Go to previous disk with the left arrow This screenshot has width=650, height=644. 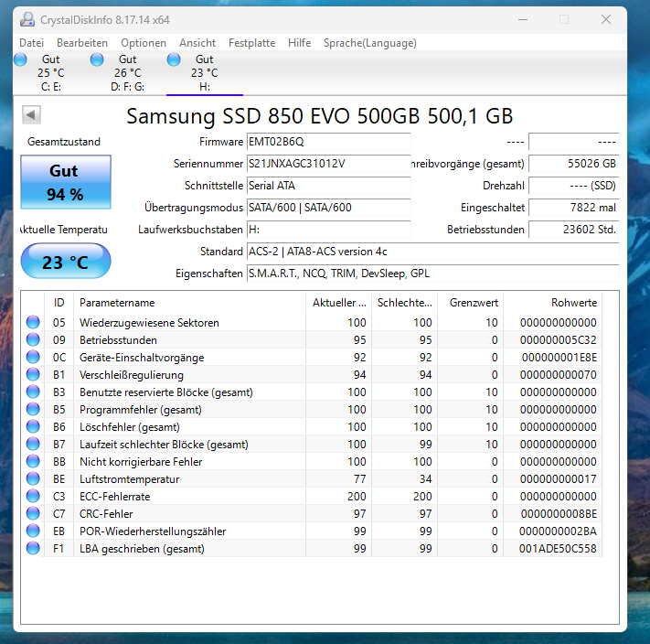tap(31, 114)
